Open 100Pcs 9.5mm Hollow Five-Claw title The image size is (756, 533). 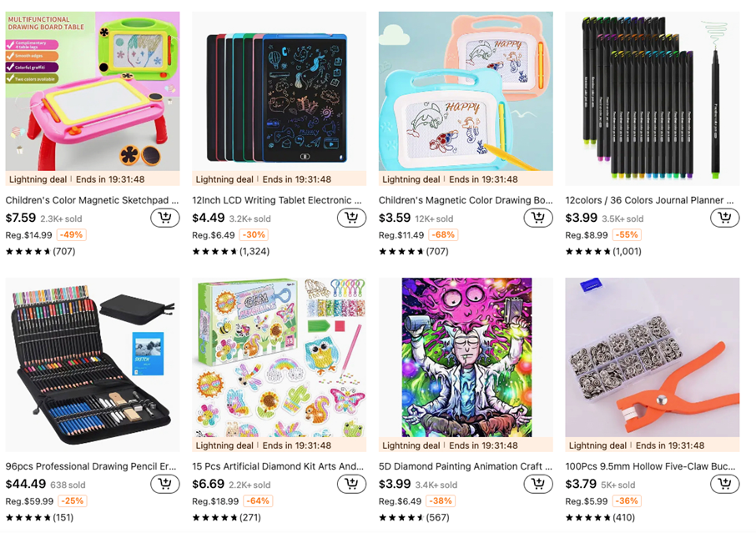point(650,466)
